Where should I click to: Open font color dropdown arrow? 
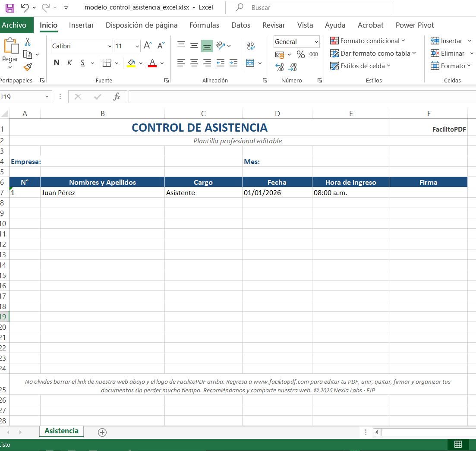162,63
